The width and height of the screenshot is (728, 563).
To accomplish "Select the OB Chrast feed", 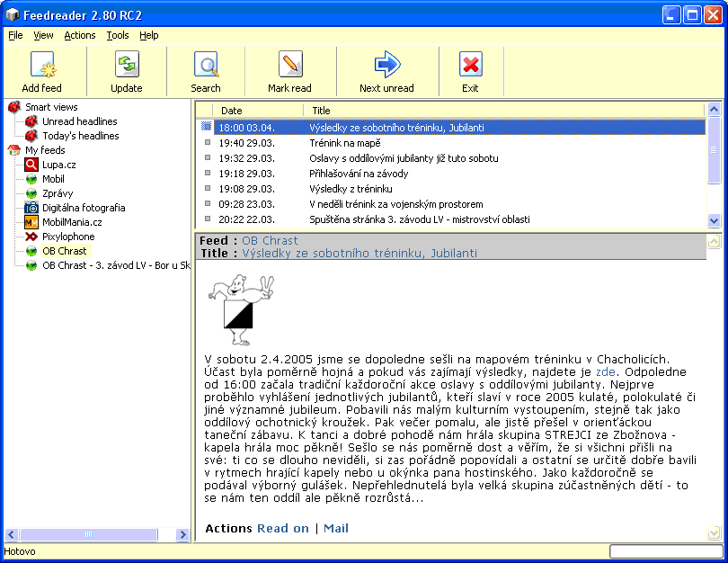I will 65,251.
